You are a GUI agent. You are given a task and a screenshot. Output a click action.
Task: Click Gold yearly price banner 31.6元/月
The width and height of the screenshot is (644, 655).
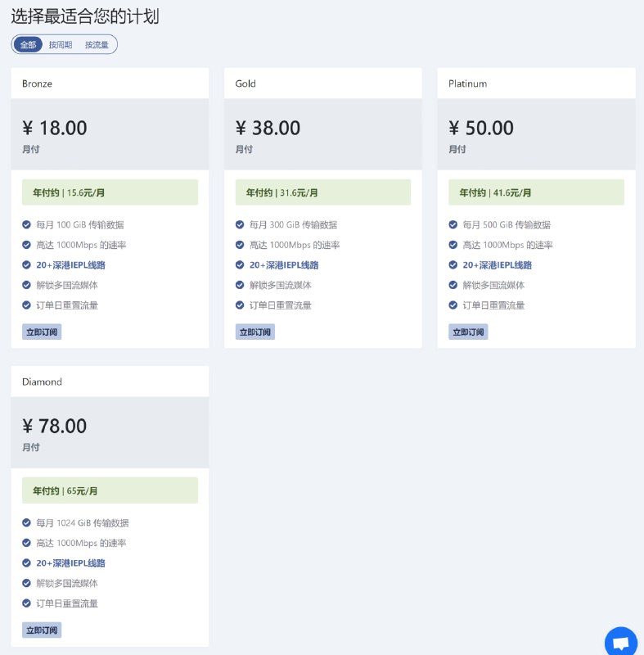[x=323, y=192]
